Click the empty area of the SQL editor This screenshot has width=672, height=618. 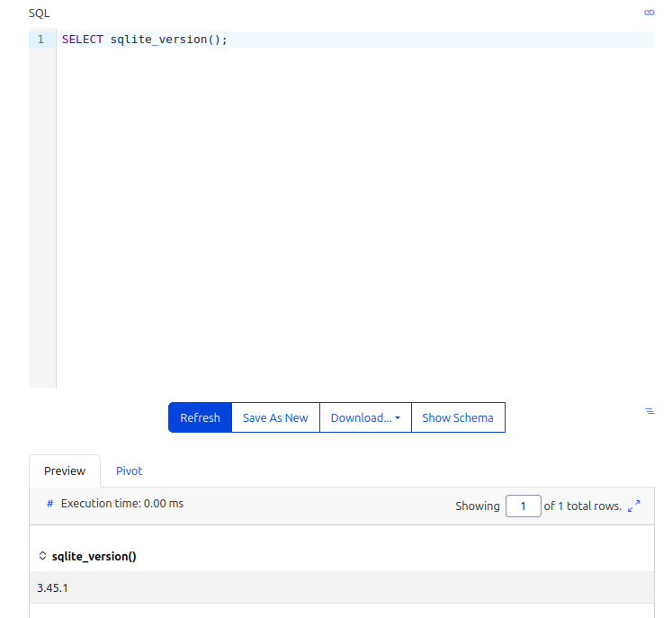pos(354,214)
